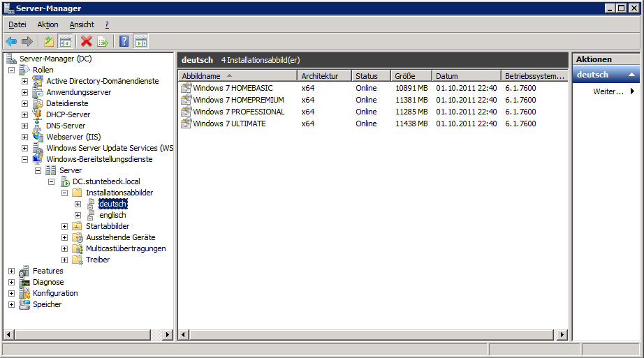Select Startabbilder in the tree

pyautogui.click(x=107, y=226)
